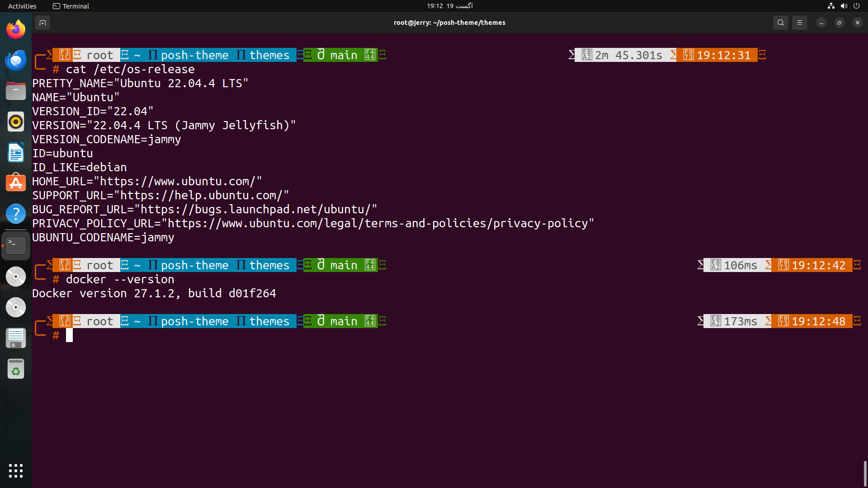Show Applications grid
The image size is (868, 488).
[16, 471]
